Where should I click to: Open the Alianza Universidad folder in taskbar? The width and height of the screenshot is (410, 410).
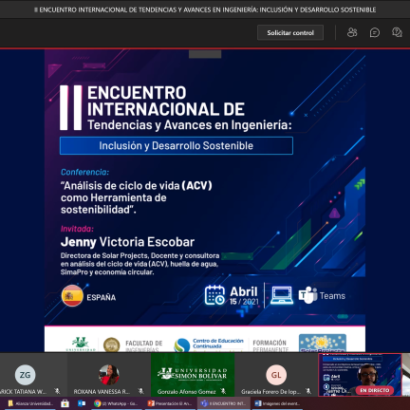pyautogui.click(x=30, y=403)
